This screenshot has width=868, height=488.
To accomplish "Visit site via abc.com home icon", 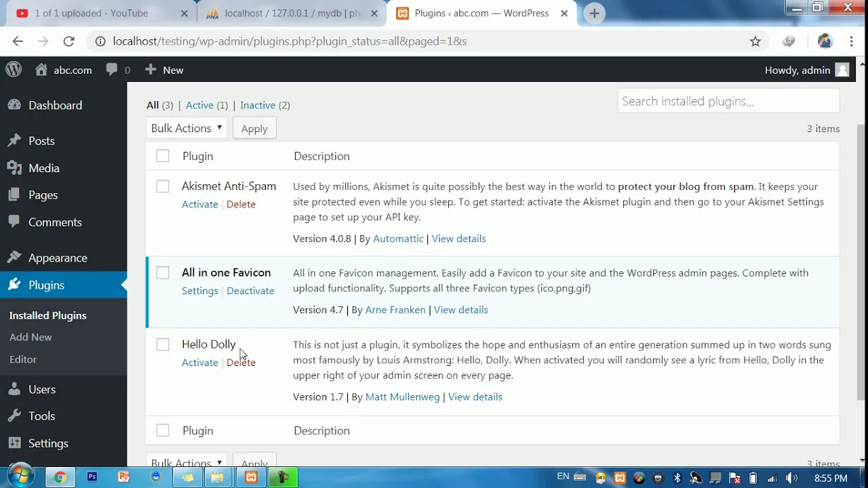I will [x=42, y=69].
